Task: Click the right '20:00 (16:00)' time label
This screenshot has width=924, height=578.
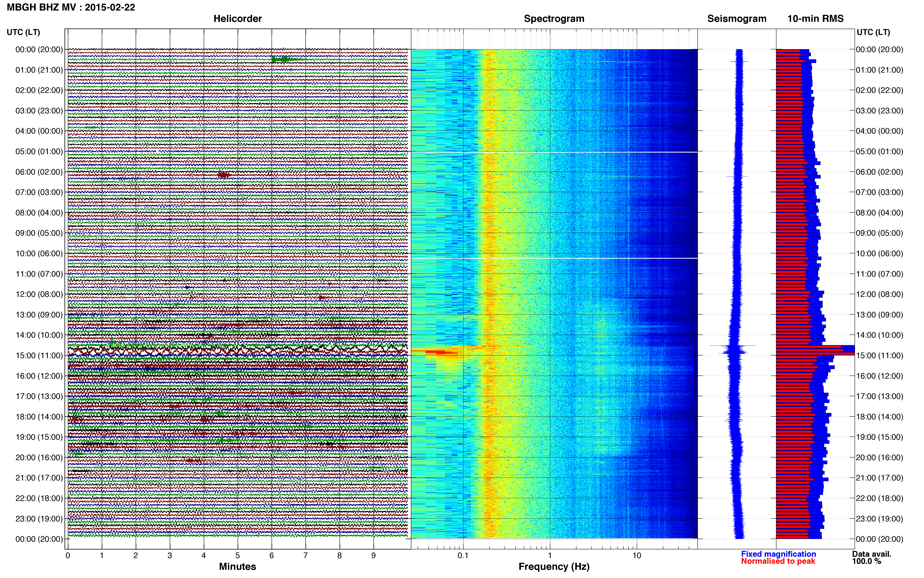Action: [879, 458]
